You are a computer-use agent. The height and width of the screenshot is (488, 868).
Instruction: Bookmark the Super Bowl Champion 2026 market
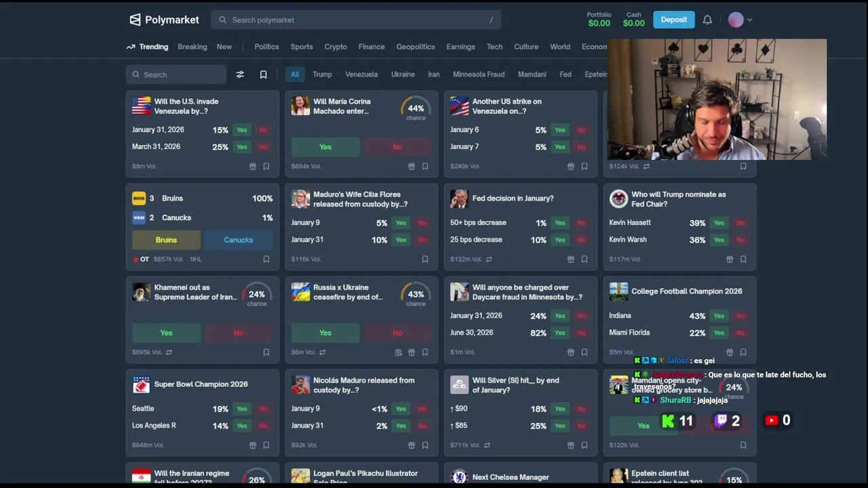266,445
